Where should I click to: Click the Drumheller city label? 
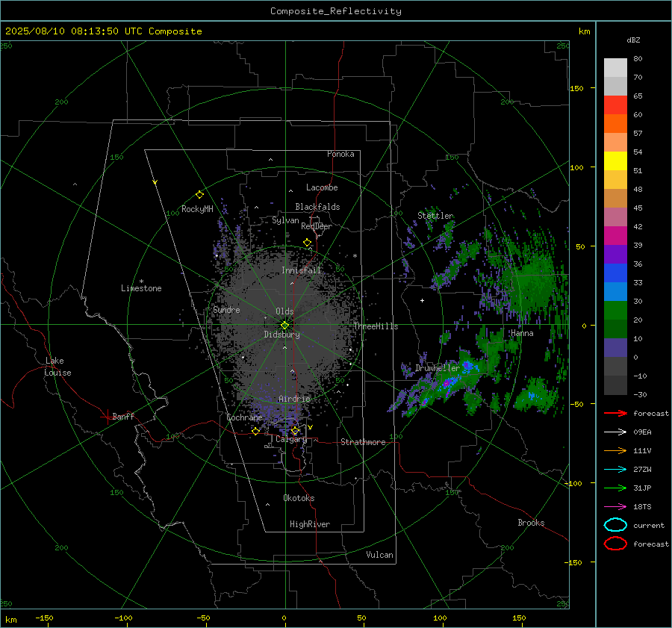tap(438, 368)
